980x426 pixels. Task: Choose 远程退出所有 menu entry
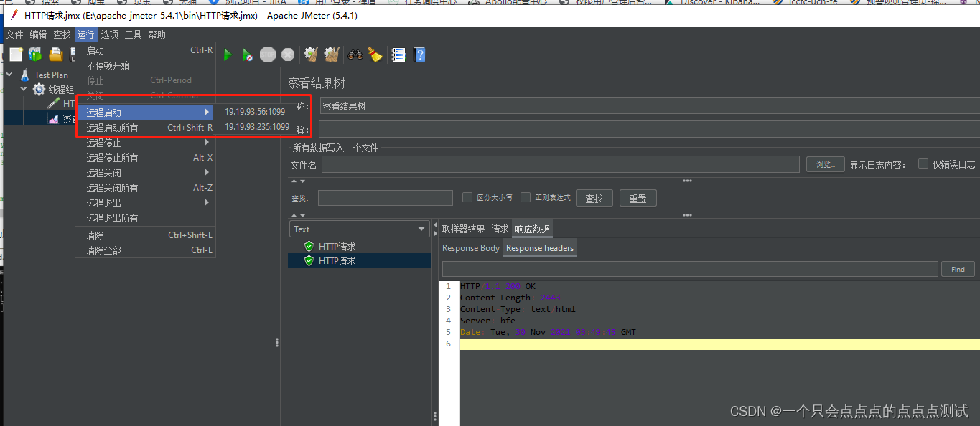coord(146,218)
